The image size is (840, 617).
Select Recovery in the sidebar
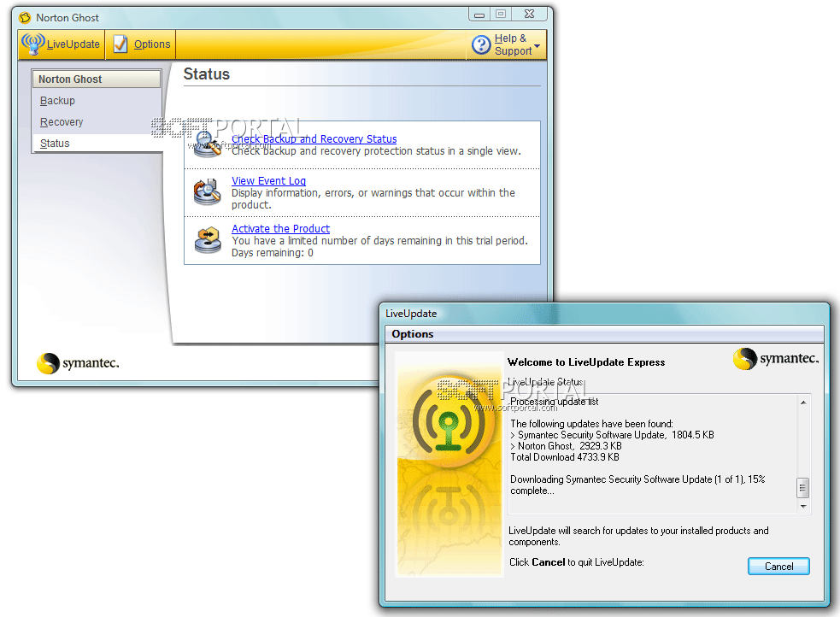(62, 122)
